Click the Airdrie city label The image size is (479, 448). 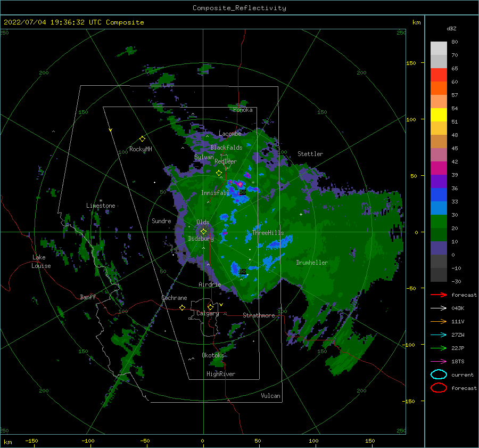coord(210,284)
